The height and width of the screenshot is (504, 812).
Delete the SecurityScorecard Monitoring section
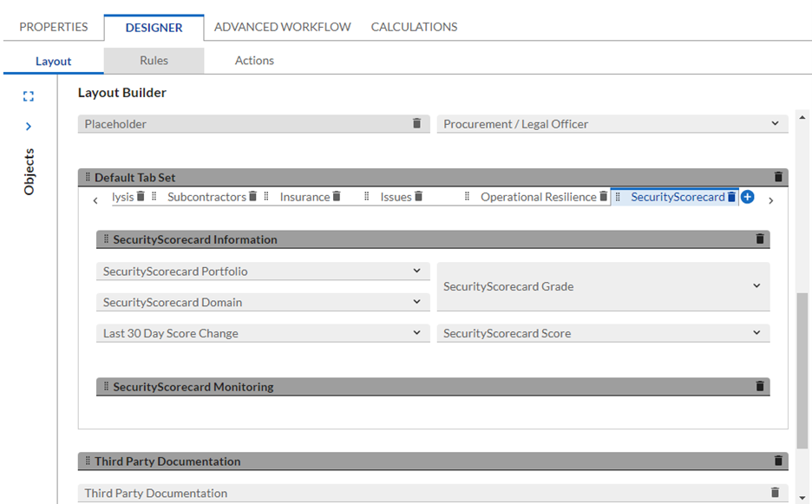760,386
